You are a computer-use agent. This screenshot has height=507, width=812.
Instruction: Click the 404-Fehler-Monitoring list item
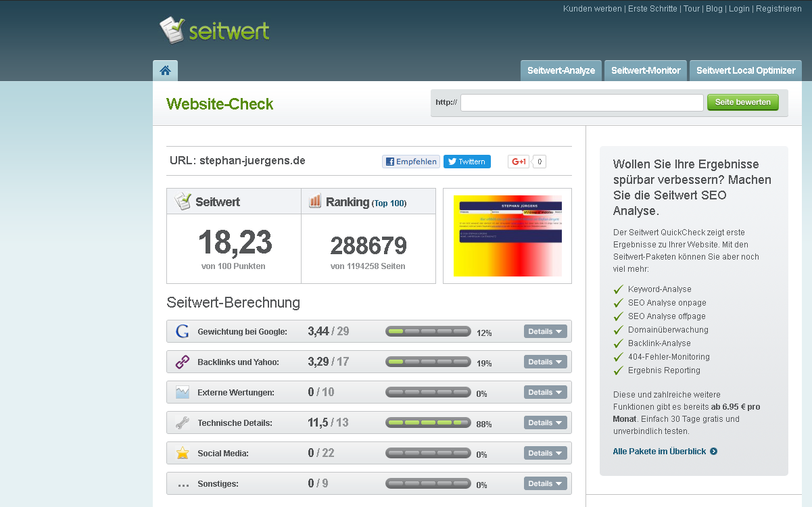(669, 357)
